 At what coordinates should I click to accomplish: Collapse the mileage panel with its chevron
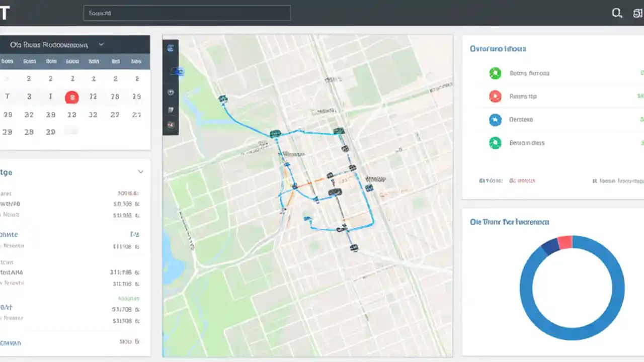(x=140, y=171)
